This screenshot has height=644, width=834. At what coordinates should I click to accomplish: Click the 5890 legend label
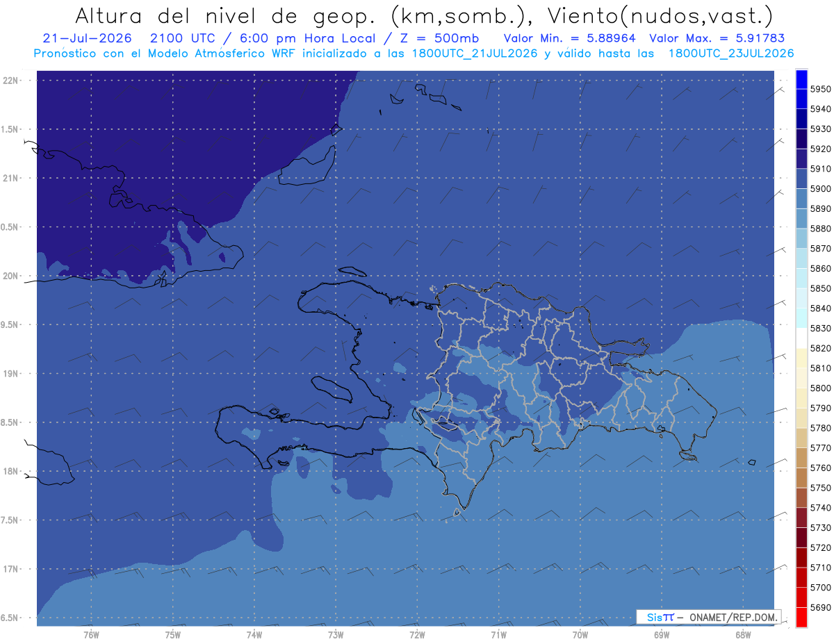tap(820, 208)
